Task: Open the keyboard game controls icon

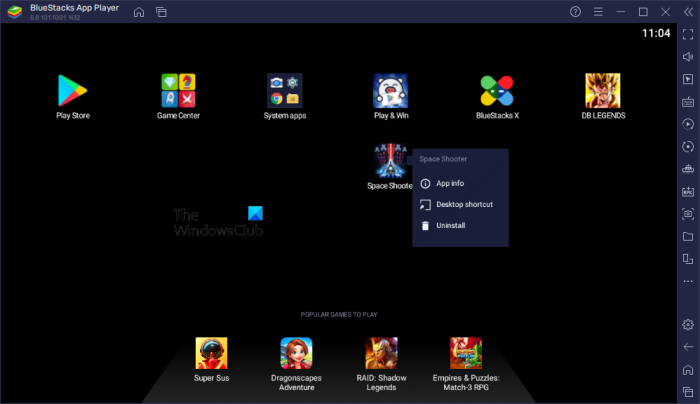Action: tap(688, 102)
